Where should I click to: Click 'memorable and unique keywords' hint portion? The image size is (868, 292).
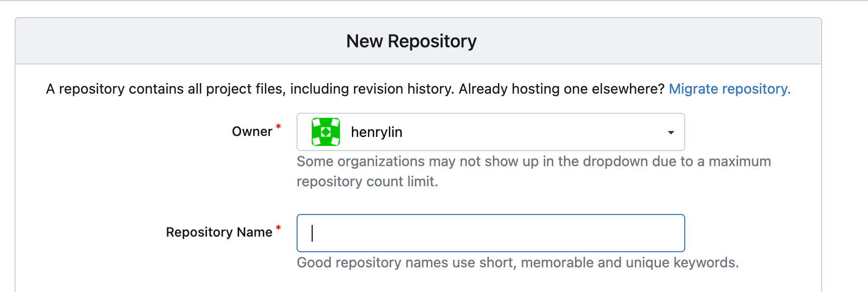[629, 263]
